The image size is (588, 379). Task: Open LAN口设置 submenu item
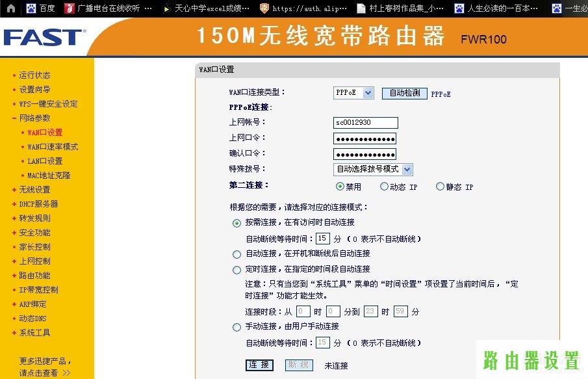click(45, 161)
